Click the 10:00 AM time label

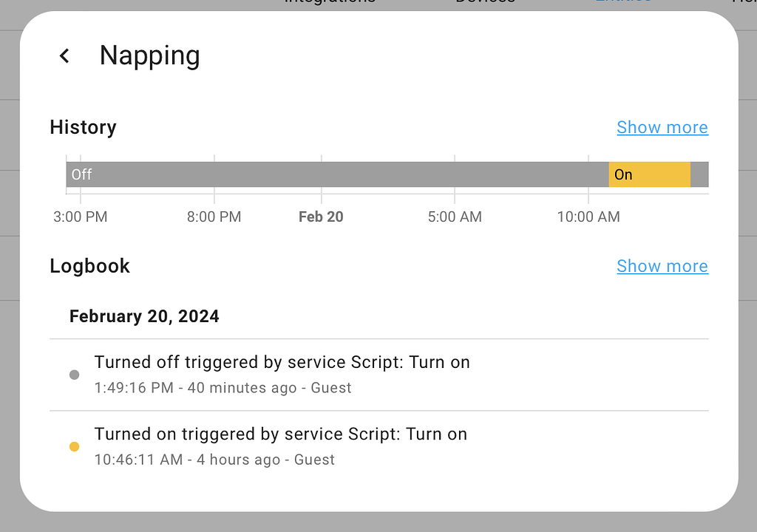(588, 216)
